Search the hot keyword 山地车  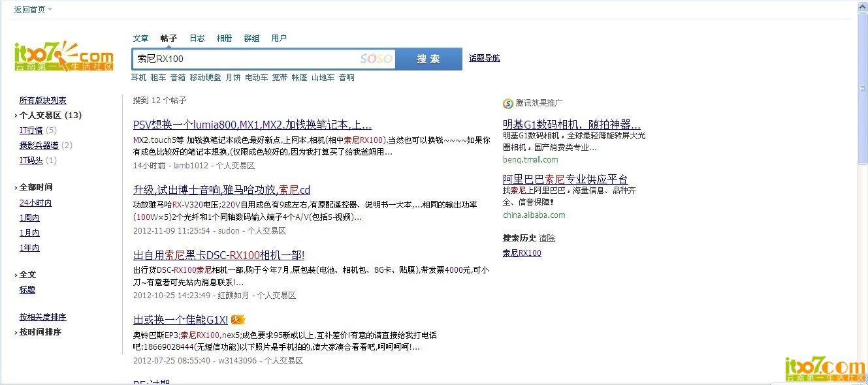(323, 78)
